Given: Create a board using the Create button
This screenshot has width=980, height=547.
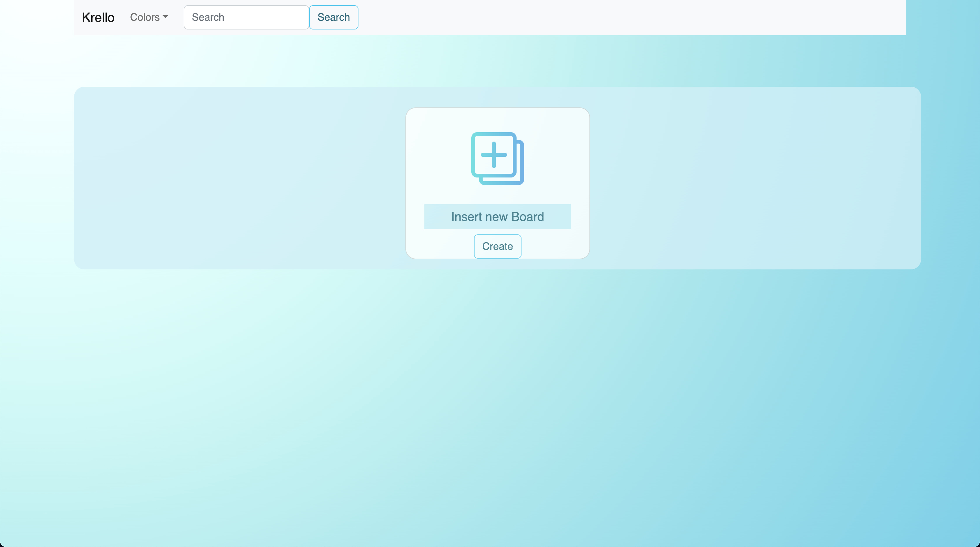Looking at the screenshot, I should pos(497,246).
